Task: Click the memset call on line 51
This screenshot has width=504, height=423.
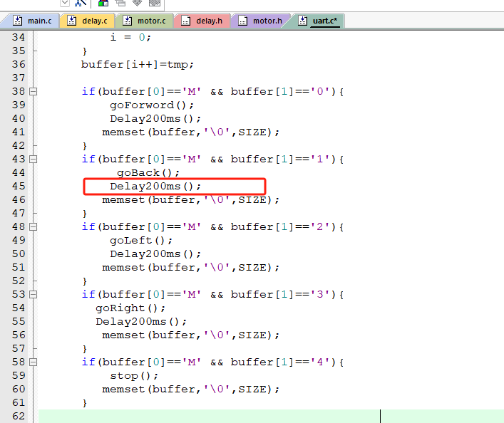Action: point(190,268)
